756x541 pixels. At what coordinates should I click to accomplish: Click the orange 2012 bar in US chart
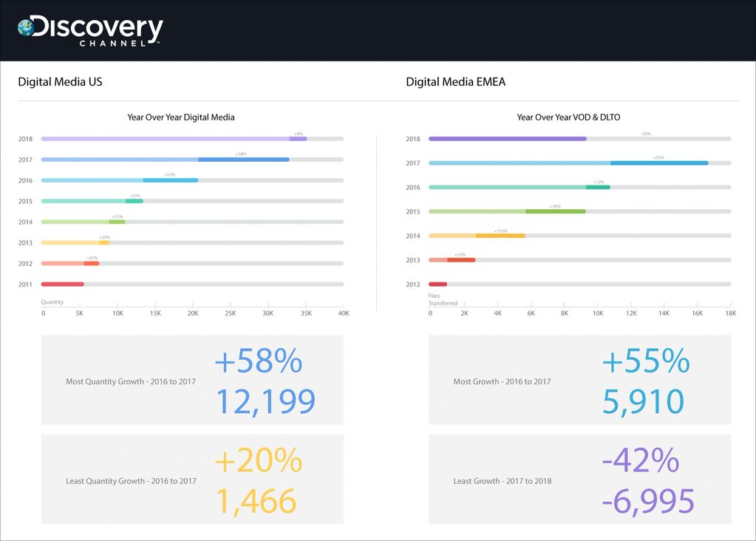[70, 263]
